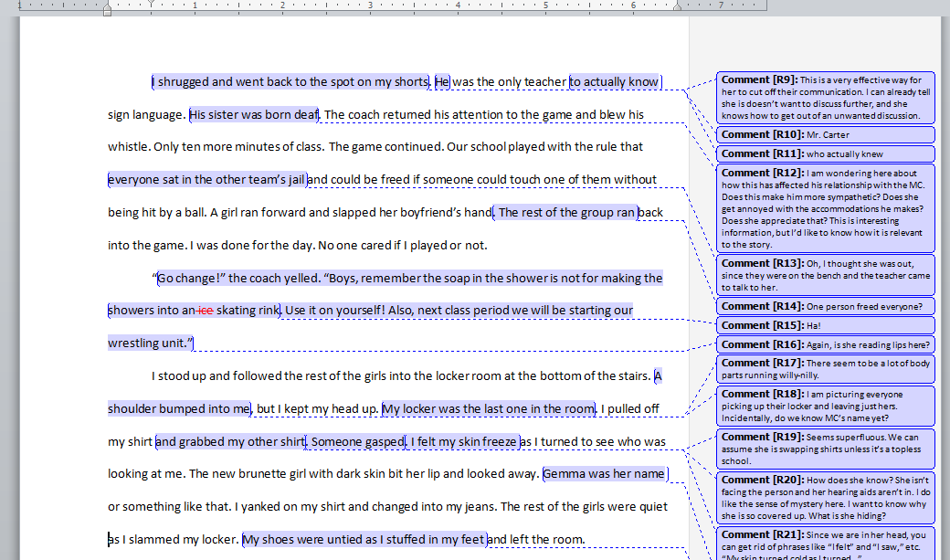Click highlighted 'and grabbed my other shirt'
950x560 pixels.
point(230,442)
